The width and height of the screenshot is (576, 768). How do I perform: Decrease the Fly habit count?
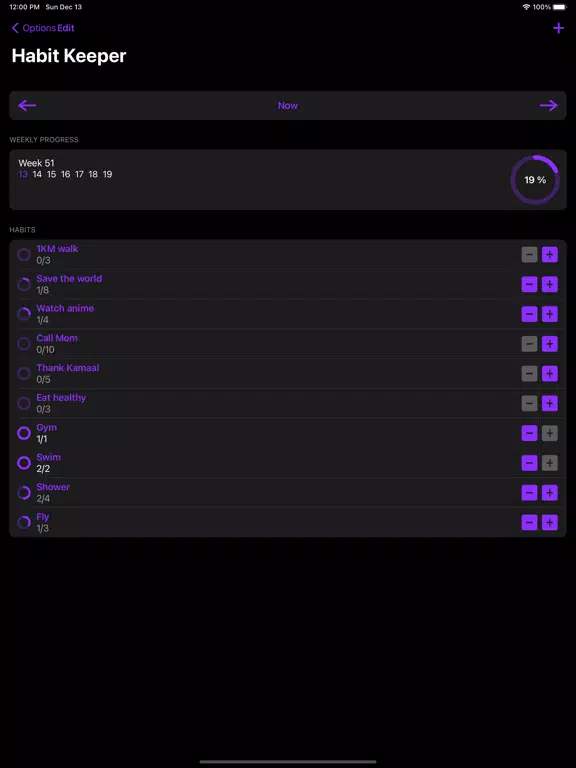coord(529,523)
